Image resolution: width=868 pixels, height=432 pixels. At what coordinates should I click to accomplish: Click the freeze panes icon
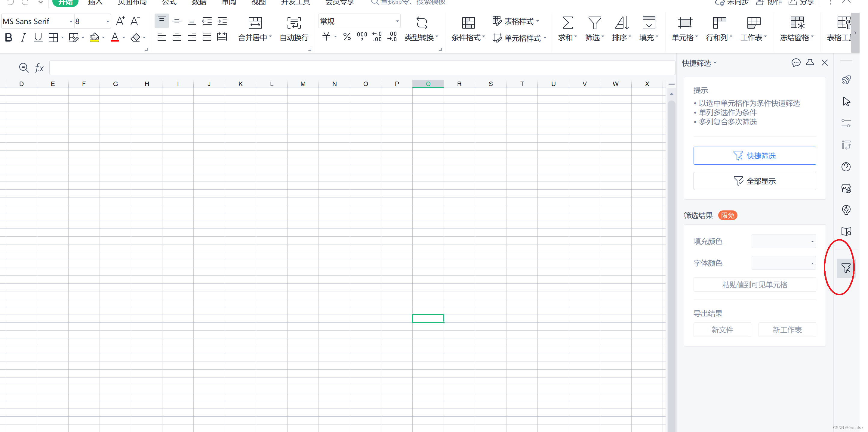797,23
